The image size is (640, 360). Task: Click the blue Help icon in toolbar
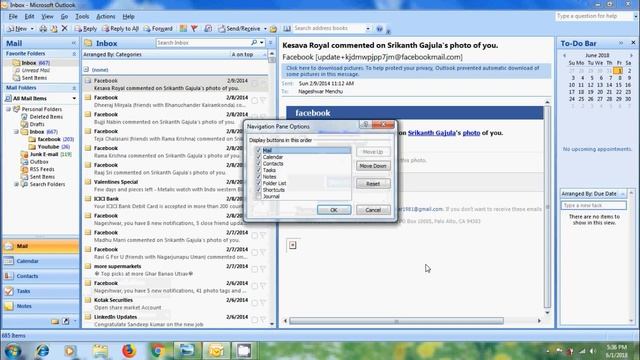(x=380, y=29)
